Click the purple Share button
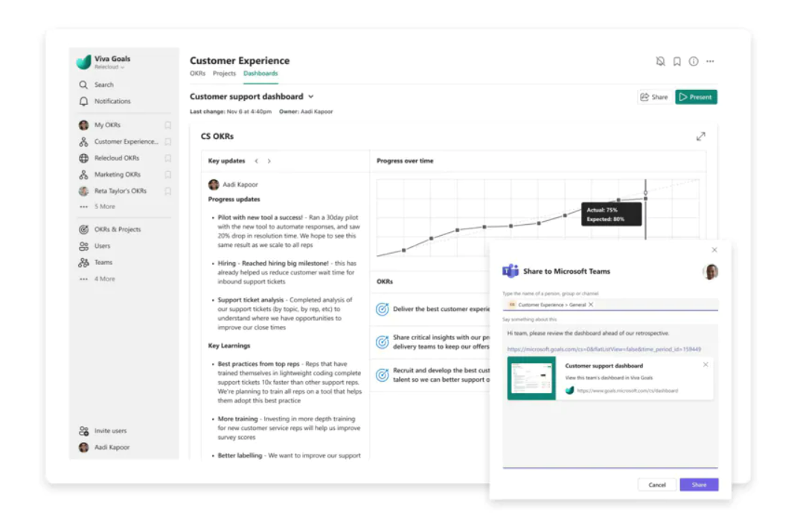Image resolution: width=806 pixels, height=532 pixels. [x=699, y=484]
